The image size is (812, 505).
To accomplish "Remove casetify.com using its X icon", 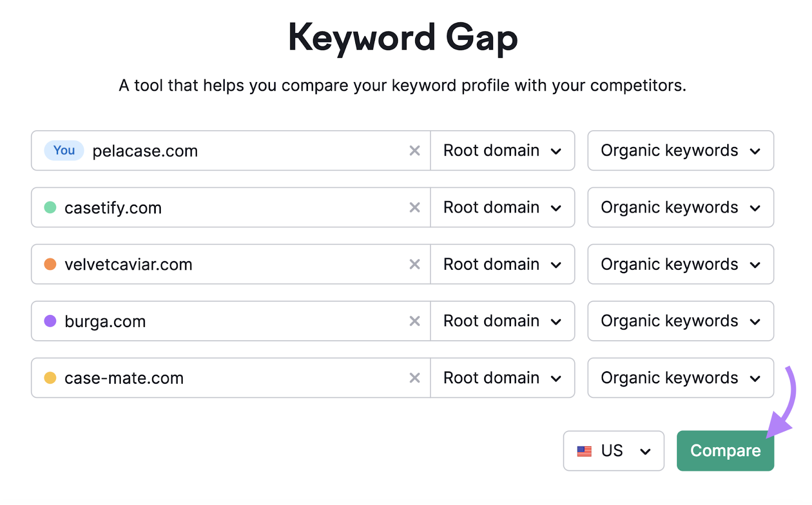I will coord(415,207).
